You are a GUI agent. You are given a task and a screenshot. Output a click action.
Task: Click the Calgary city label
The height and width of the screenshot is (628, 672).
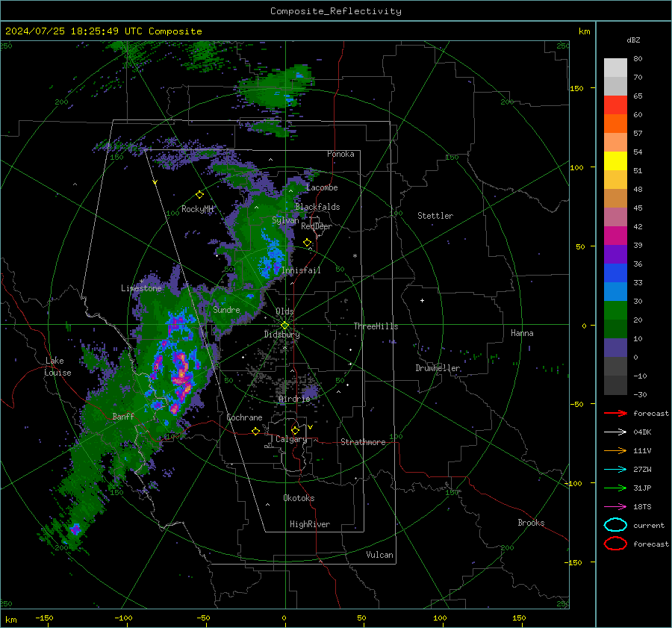[x=291, y=439]
